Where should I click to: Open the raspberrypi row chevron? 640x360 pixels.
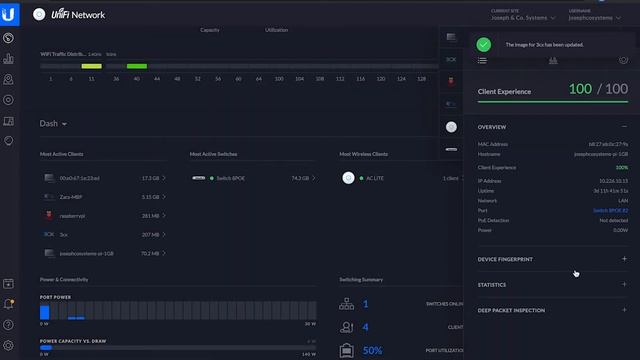click(164, 216)
